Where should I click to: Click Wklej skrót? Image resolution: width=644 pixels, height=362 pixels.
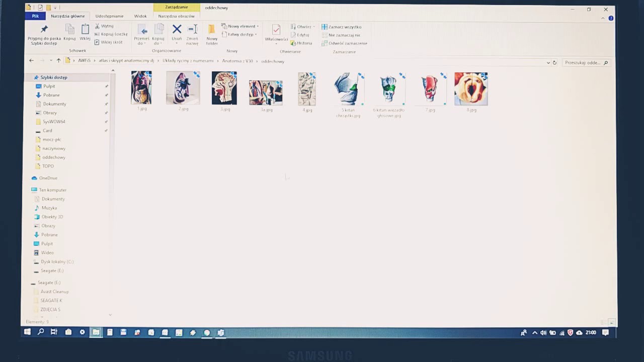pyautogui.click(x=109, y=42)
